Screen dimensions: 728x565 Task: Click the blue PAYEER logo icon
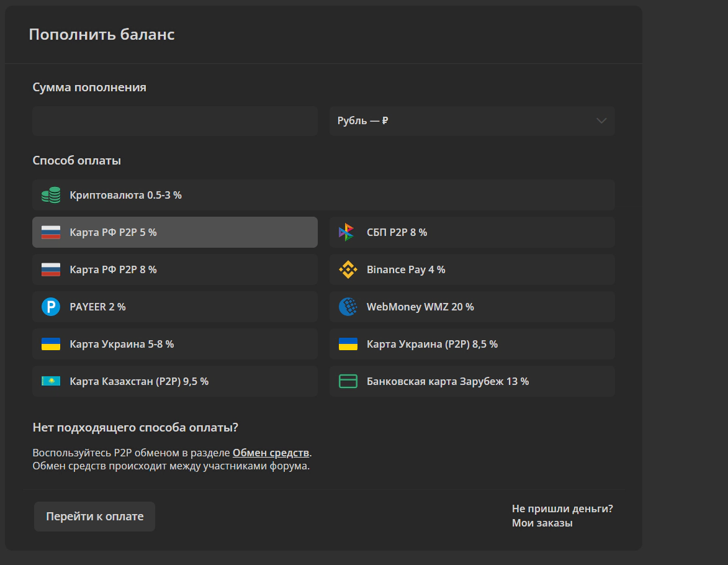tap(51, 307)
